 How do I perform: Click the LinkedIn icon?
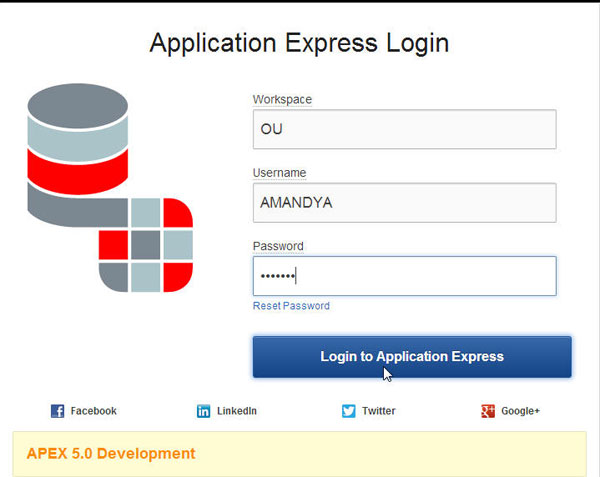[203, 411]
